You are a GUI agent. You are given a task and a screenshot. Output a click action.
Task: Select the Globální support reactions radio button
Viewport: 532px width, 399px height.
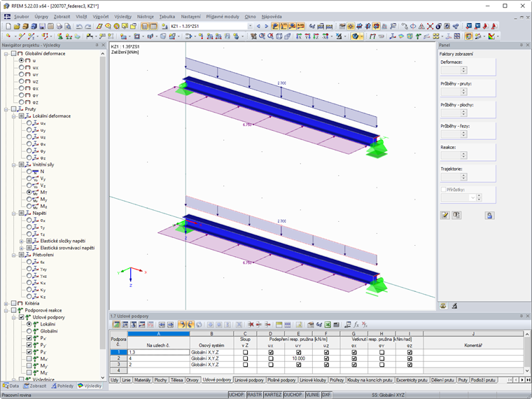point(29,331)
